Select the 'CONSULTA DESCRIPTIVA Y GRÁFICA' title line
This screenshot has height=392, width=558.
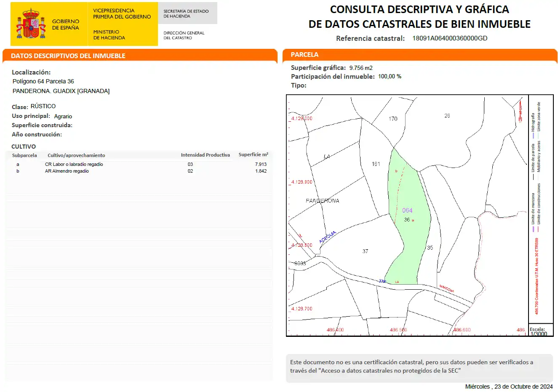click(x=419, y=9)
